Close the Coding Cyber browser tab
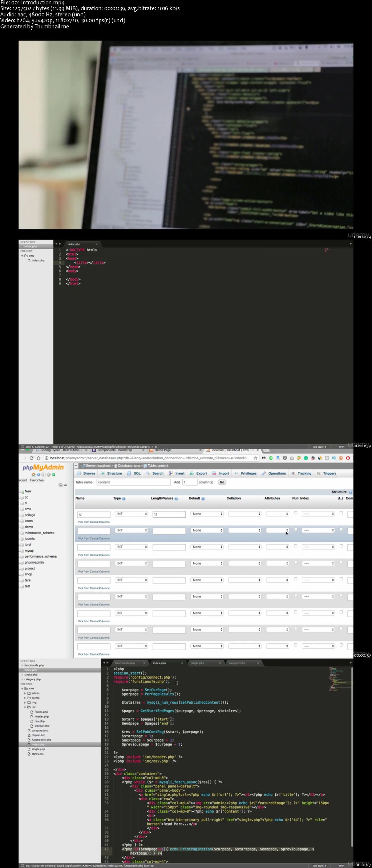The image size is (372, 868). (x=86, y=450)
